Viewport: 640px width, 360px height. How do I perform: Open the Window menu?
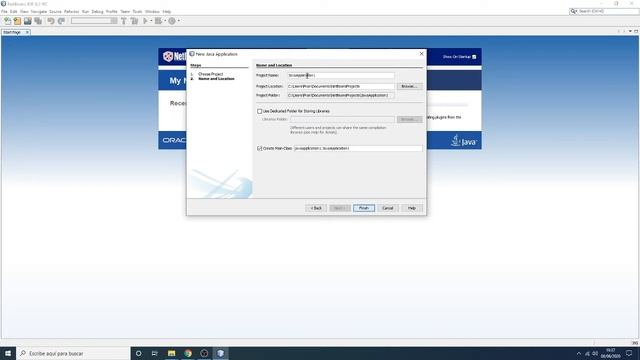(x=152, y=12)
